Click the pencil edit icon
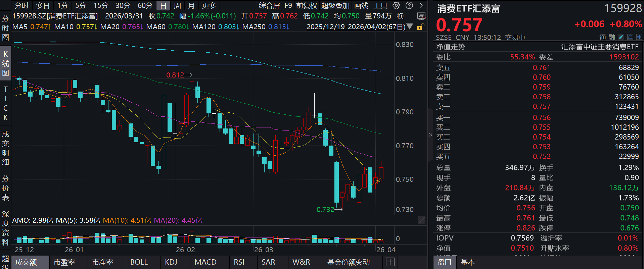644x269 pixels. click(621, 37)
